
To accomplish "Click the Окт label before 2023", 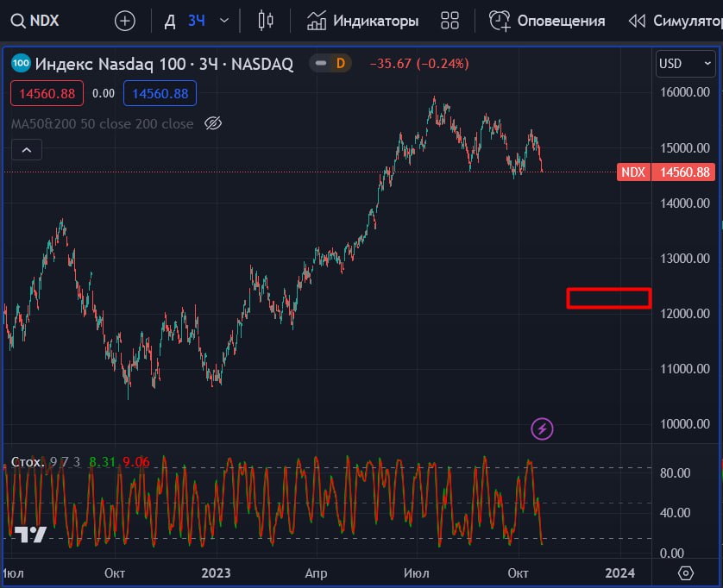I will (115, 573).
